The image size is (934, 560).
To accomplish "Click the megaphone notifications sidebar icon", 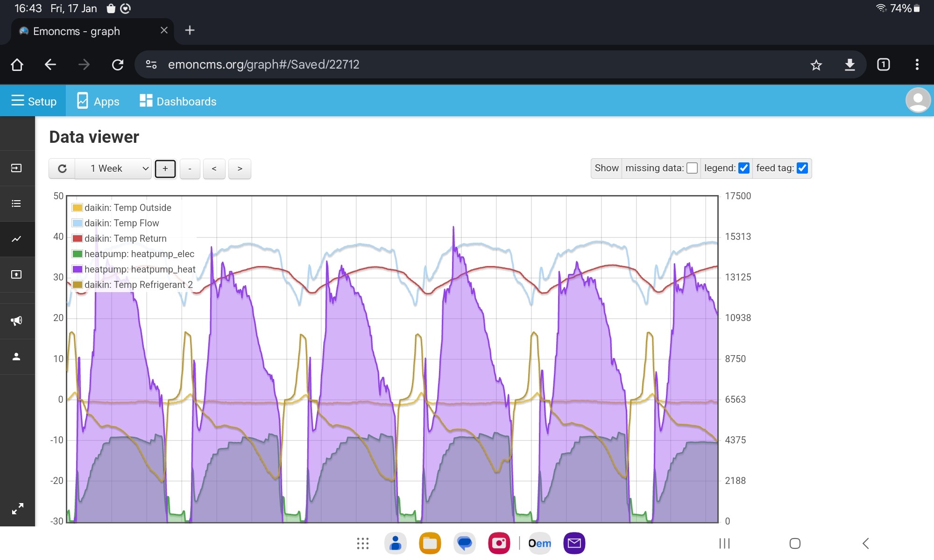I will pyautogui.click(x=17, y=321).
